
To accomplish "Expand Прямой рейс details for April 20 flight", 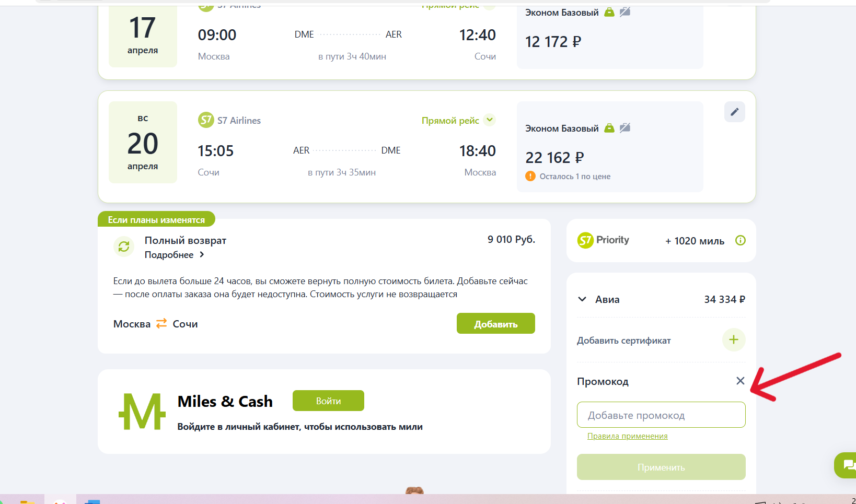I will click(490, 120).
